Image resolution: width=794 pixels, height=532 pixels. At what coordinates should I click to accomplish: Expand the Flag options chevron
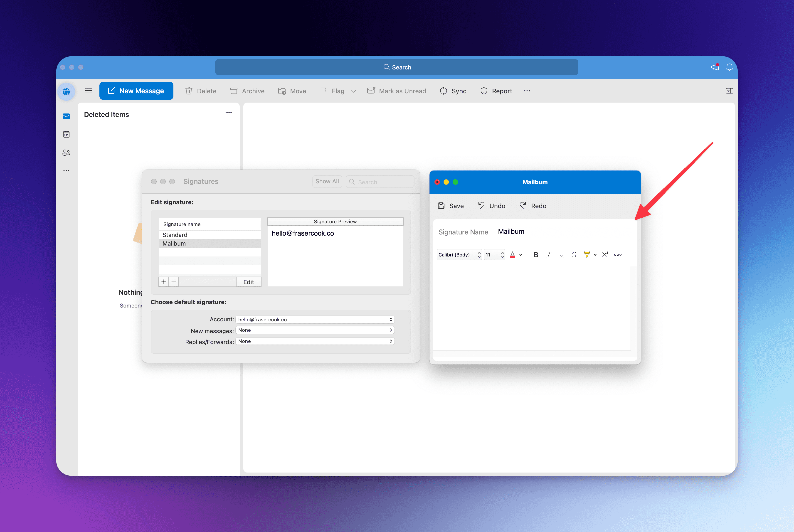[354, 91]
